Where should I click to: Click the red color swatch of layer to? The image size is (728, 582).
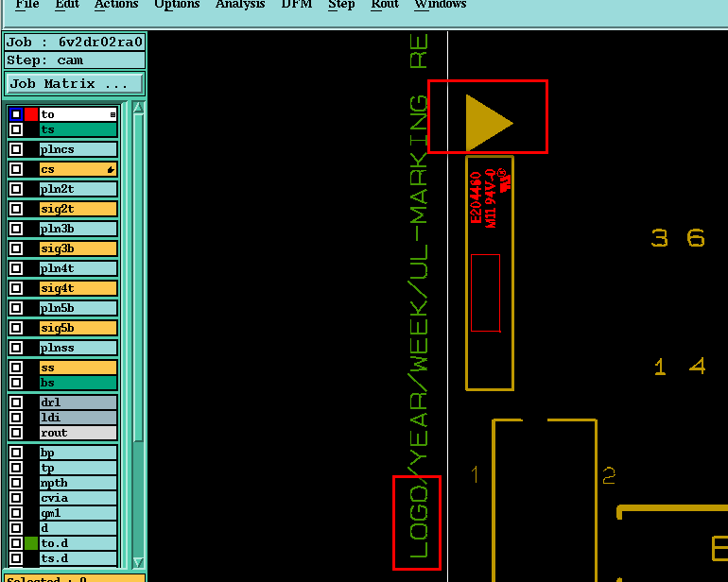coord(31,114)
